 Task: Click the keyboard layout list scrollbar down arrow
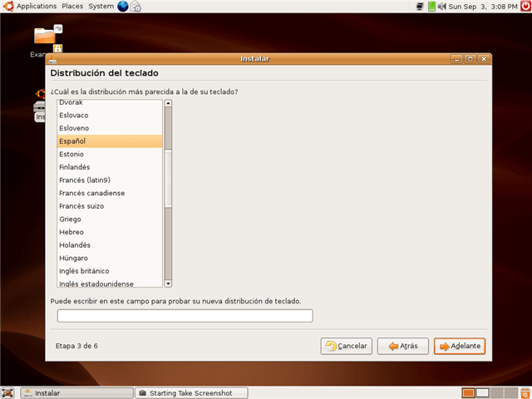click(x=168, y=283)
